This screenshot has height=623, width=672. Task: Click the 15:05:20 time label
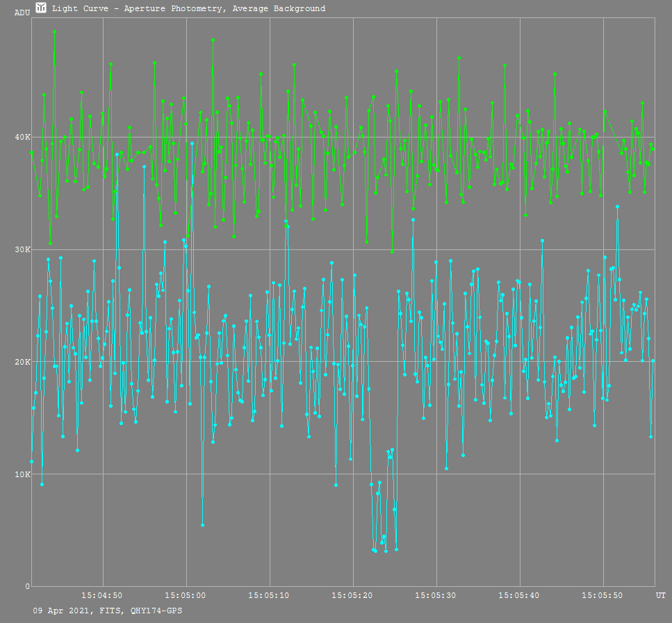tap(352, 596)
